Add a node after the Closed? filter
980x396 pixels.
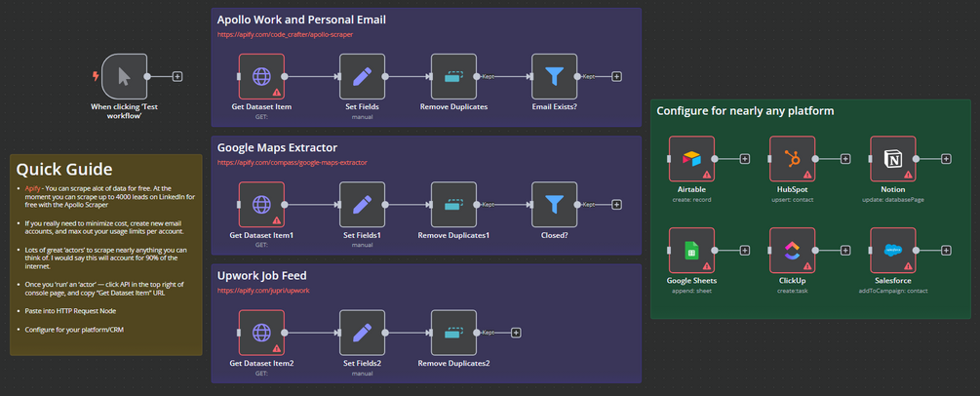(616, 205)
